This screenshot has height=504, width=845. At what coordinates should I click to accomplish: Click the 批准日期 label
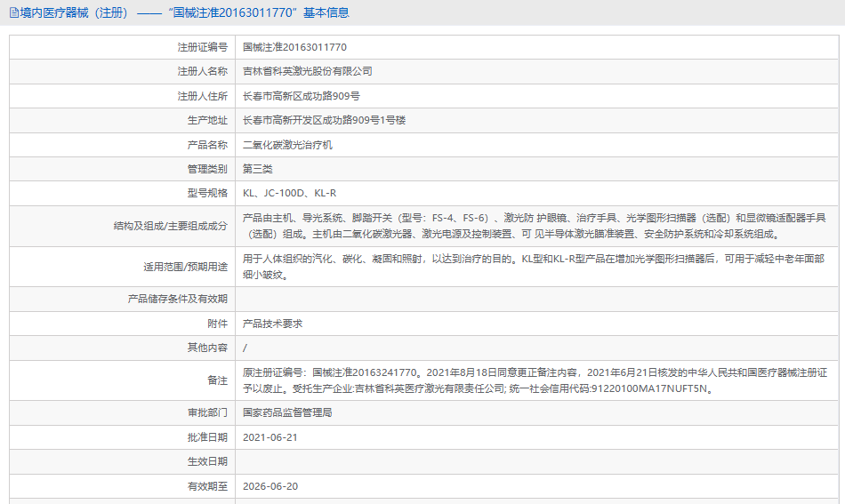point(207,437)
